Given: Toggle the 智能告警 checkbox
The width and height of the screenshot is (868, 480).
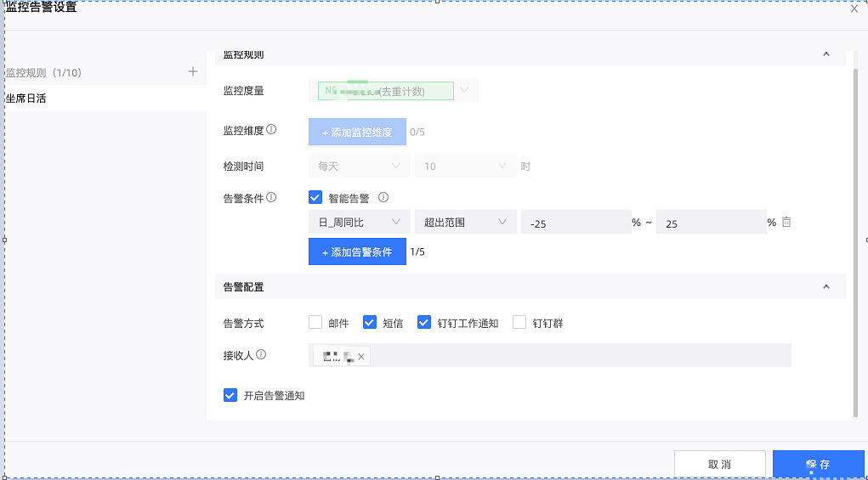Looking at the screenshot, I should pyautogui.click(x=315, y=198).
